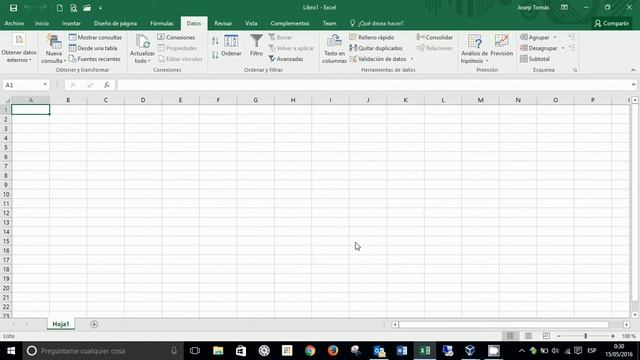Open Esquema dialog launcher
640x360 pixels.
(575, 70)
